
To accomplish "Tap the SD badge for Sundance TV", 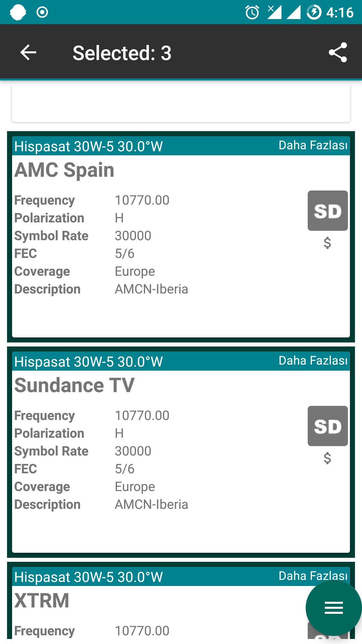I will (x=327, y=426).
